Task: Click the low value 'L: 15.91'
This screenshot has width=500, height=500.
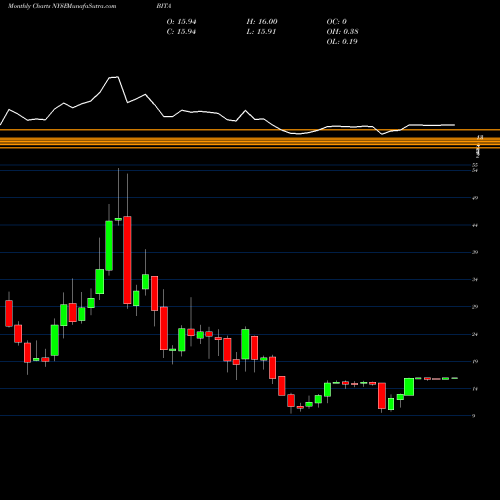Action: coord(261,32)
